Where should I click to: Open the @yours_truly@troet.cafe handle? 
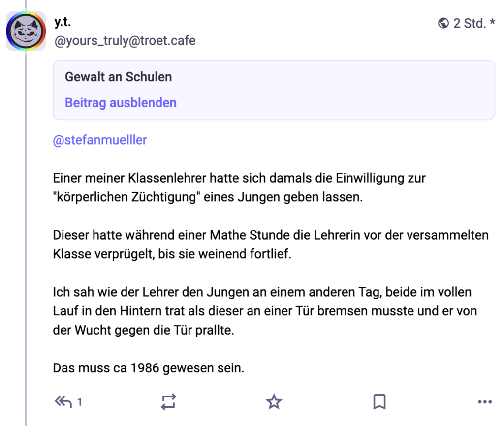coord(125,40)
